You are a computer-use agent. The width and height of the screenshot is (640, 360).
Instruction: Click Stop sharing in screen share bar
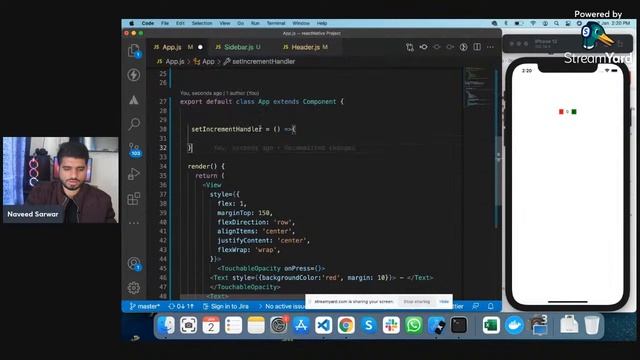click(417, 302)
